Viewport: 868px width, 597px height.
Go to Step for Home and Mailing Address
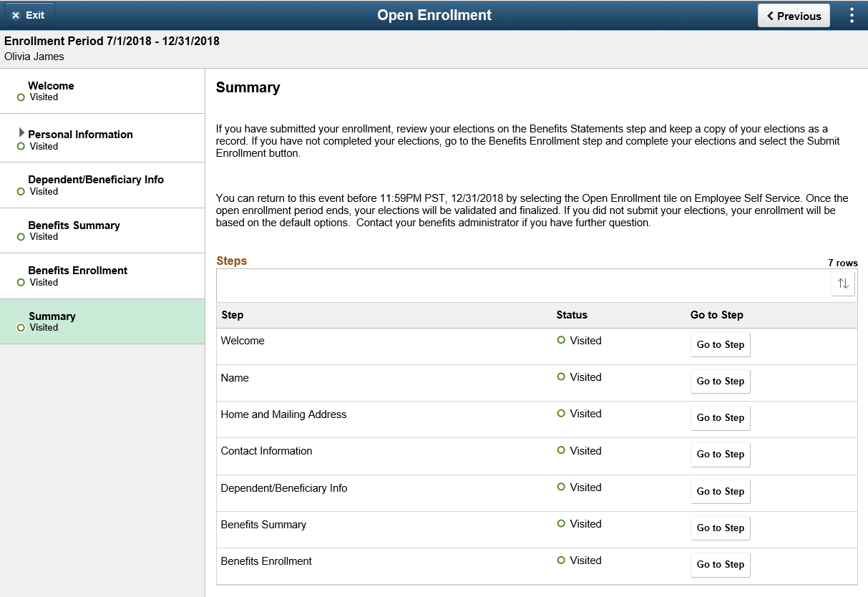720,417
